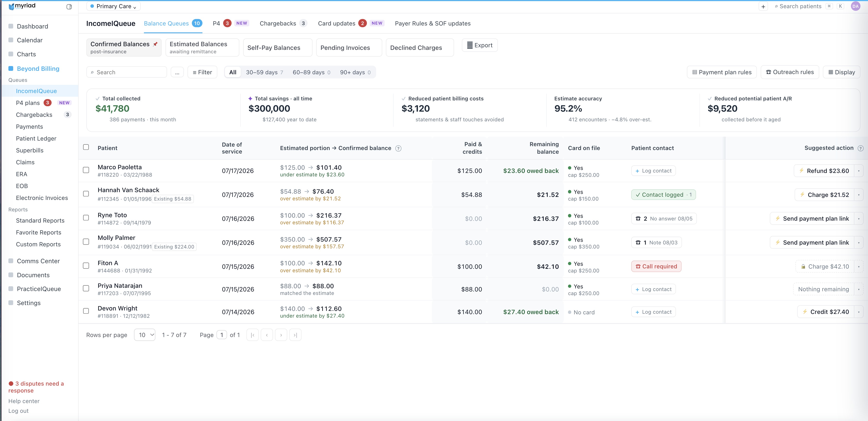The width and height of the screenshot is (868, 421).
Task: Click the Export button
Action: click(x=480, y=45)
